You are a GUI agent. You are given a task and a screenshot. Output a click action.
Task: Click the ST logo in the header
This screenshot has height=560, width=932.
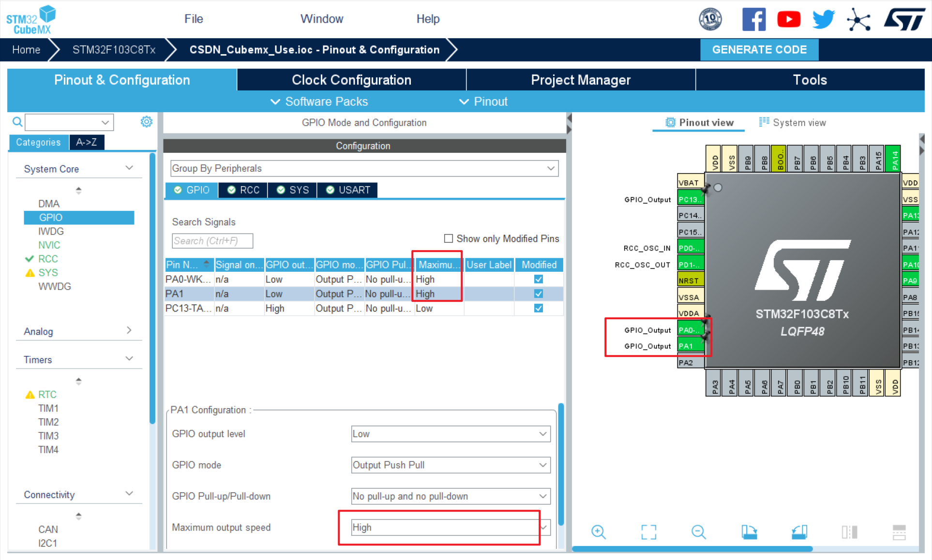904,19
